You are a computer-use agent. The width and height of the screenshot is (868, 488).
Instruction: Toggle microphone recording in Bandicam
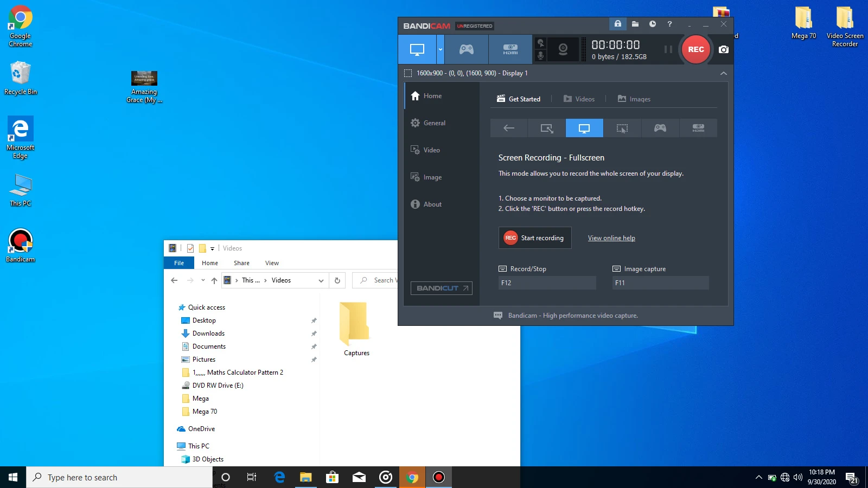[540, 55]
